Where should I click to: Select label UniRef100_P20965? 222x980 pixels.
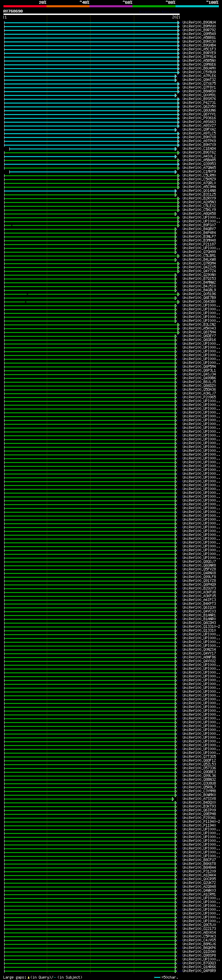pyautogui.click(x=199, y=398)
